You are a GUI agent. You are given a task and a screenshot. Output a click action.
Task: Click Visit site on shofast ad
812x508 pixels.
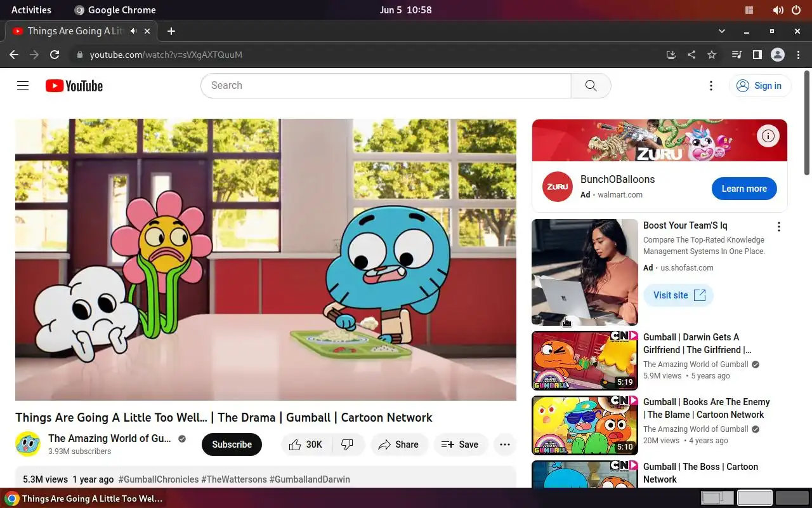[x=679, y=295]
